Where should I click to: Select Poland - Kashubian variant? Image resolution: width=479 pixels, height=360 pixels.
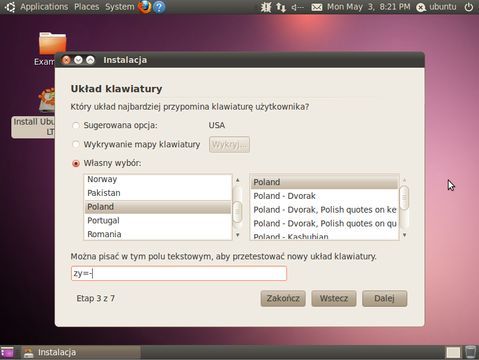(x=324, y=236)
